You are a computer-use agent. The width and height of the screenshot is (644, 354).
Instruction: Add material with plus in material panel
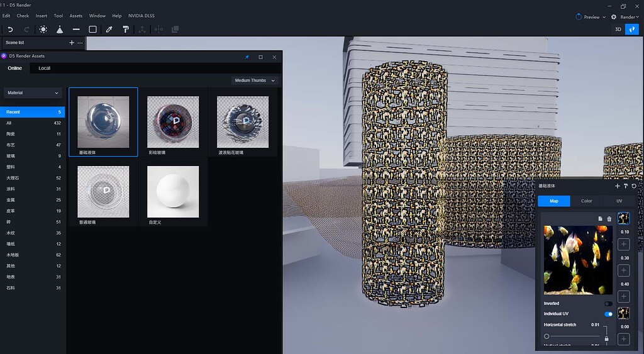[x=618, y=186]
